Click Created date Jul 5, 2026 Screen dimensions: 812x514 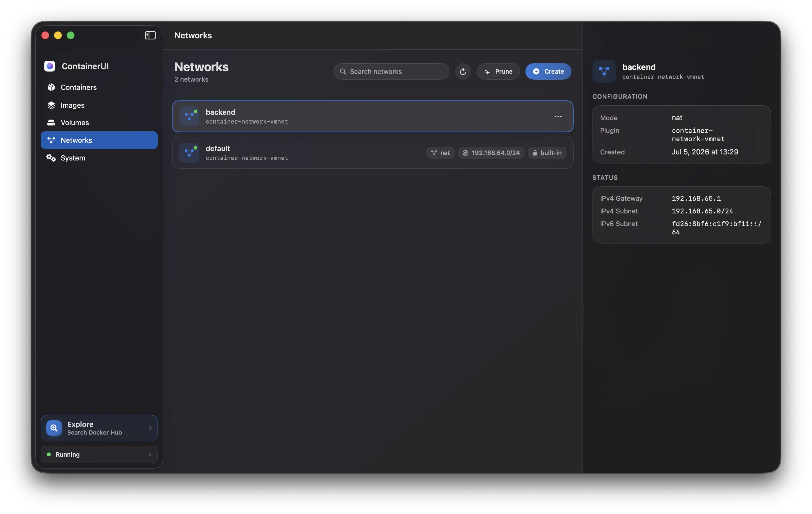(705, 152)
